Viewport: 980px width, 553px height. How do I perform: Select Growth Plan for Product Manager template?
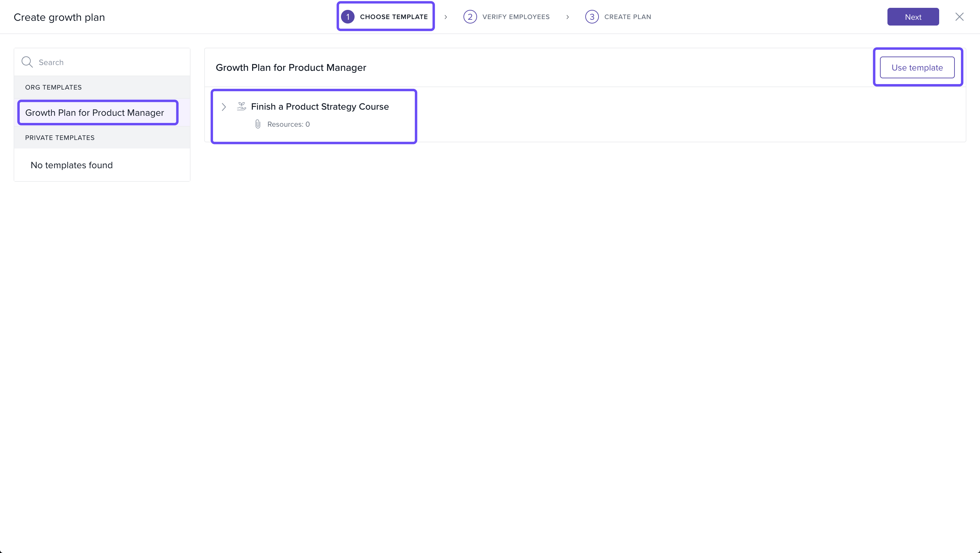point(94,113)
